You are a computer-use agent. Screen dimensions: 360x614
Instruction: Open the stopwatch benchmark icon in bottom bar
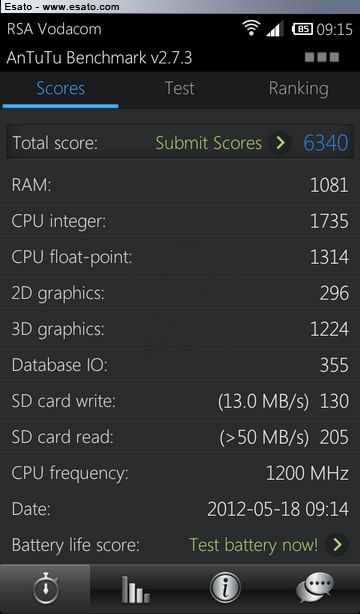tap(45, 589)
